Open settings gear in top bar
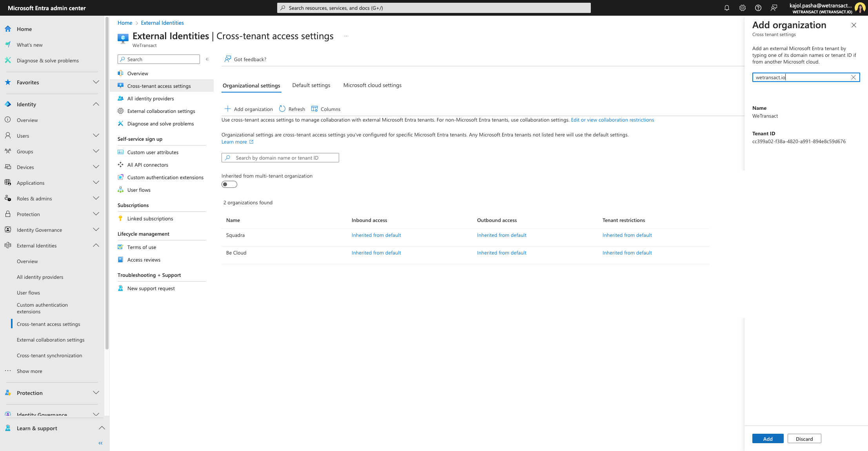Screen dimensions: 868x451 [742, 8]
